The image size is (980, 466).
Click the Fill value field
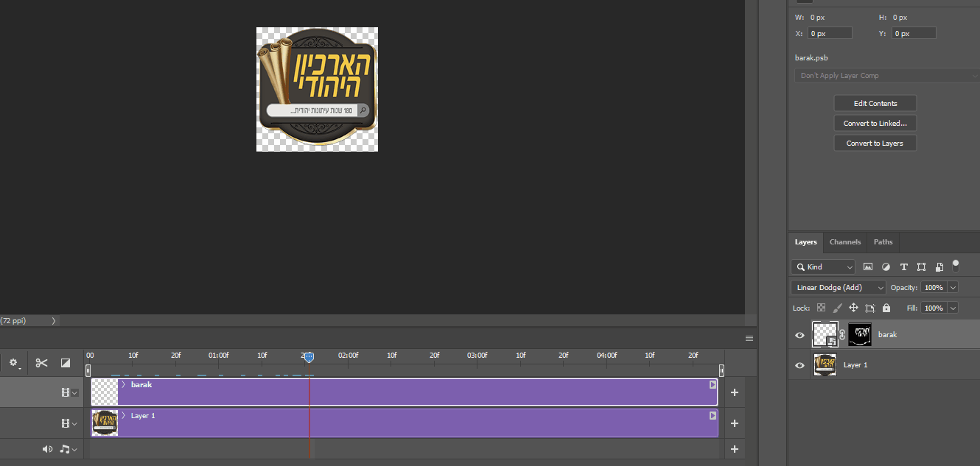[933, 308]
